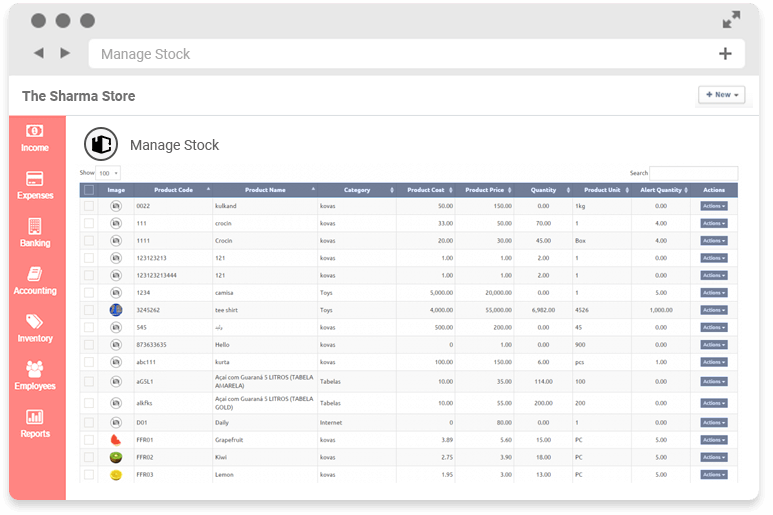Check the box for product 0022 kulkand

pos(89,206)
